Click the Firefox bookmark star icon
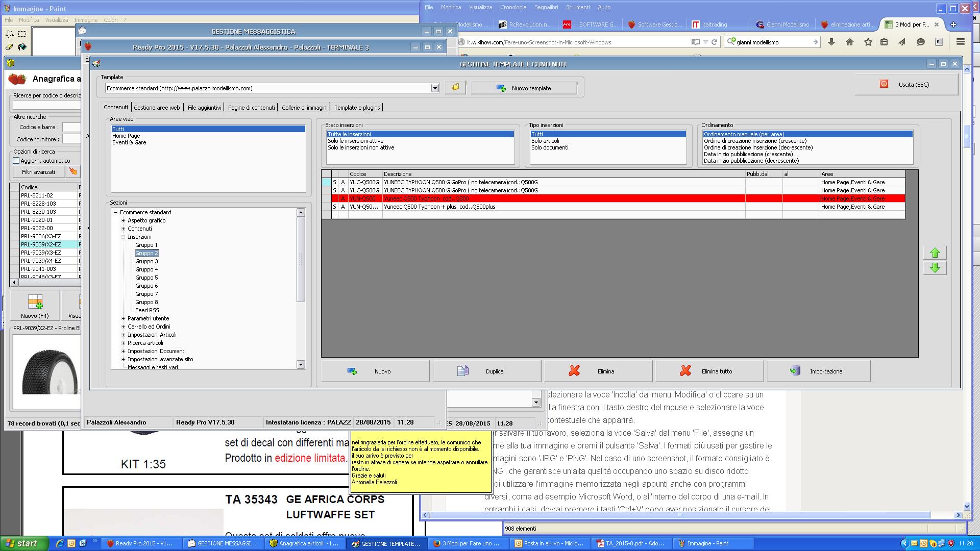Image resolution: width=980 pixels, height=551 pixels. tap(868, 42)
